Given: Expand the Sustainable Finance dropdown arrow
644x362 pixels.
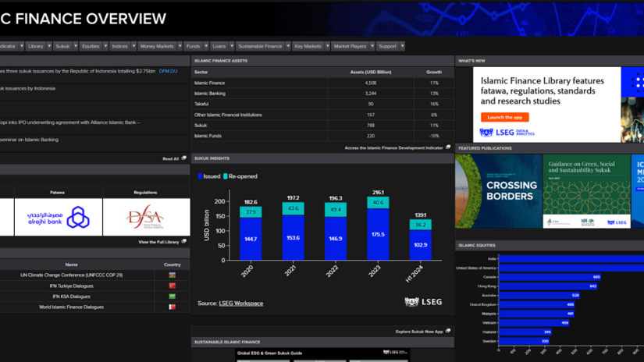Looking at the screenshot, I should [x=288, y=46].
